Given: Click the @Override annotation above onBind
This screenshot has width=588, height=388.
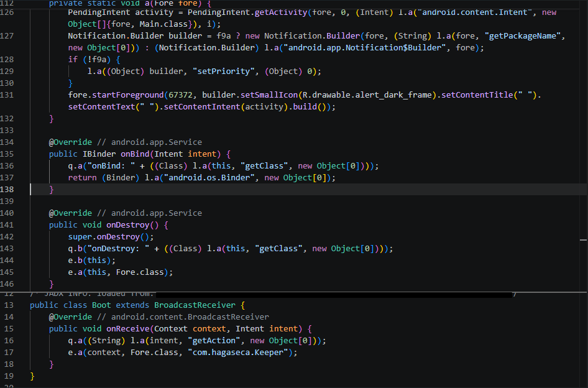Looking at the screenshot, I should (x=70, y=142).
